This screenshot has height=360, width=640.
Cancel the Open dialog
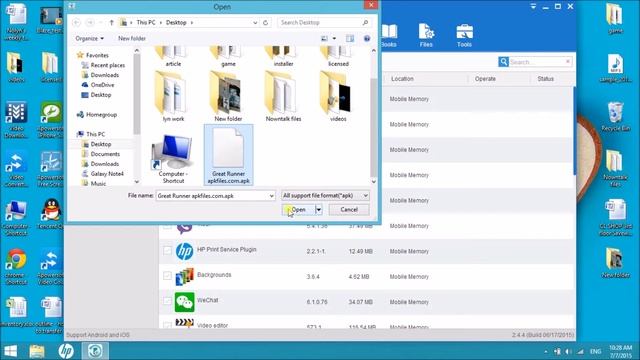click(x=349, y=209)
